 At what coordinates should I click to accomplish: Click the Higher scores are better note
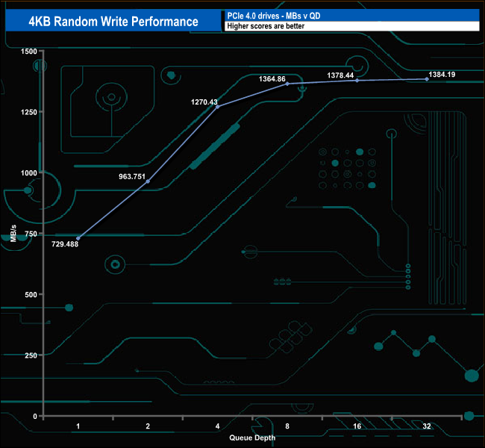(x=351, y=26)
